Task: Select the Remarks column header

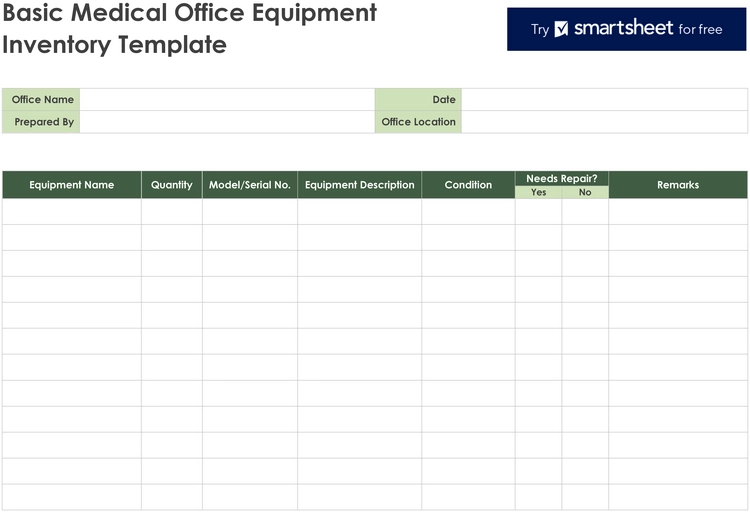Action: (x=678, y=185)
